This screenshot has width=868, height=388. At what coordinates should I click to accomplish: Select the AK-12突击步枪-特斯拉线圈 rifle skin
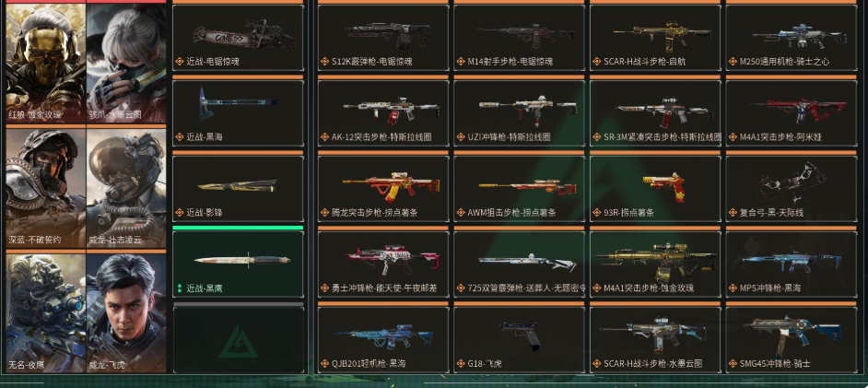click(383, 113)
